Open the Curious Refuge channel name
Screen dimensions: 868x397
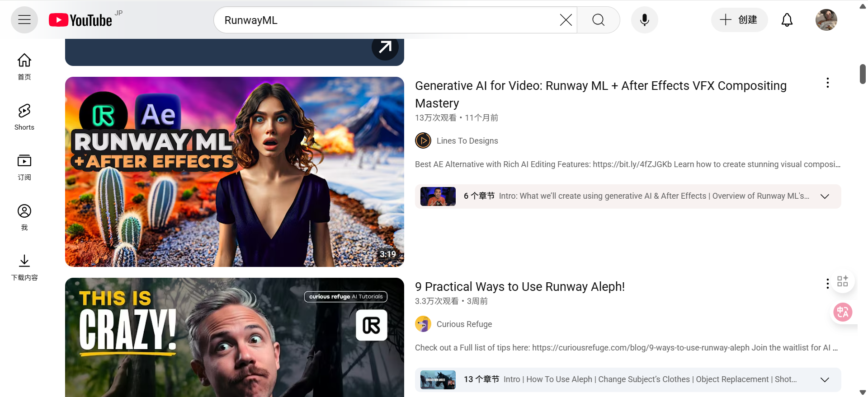[x=464, y=324]
